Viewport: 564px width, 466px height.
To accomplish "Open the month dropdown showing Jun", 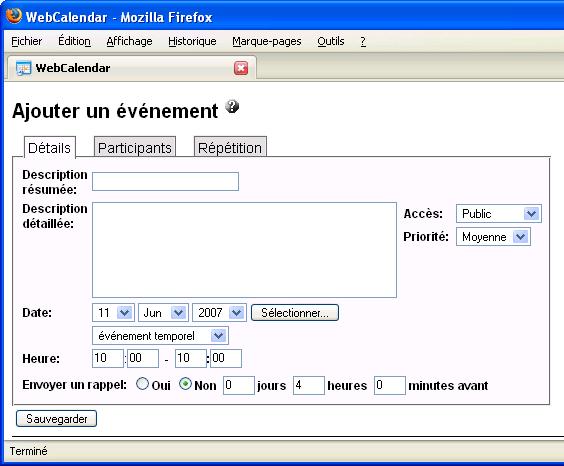I will [163, 312].
